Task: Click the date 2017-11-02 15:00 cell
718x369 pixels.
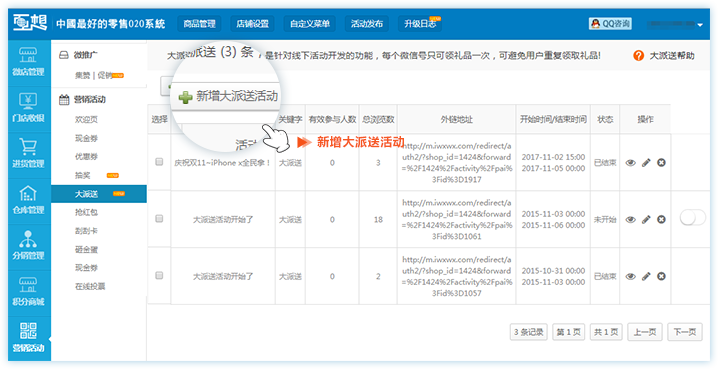Action: (x=553, y=157)
